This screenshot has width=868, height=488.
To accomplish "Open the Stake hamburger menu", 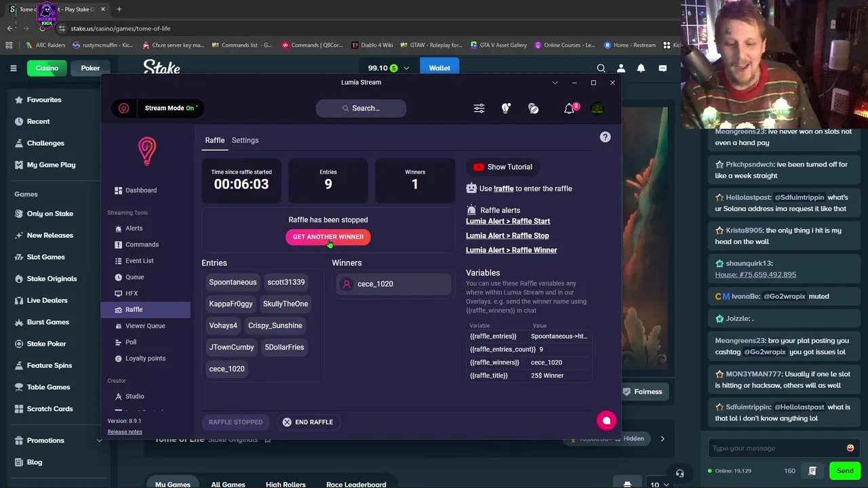I will pyautogui.click(x=13, y=68).
